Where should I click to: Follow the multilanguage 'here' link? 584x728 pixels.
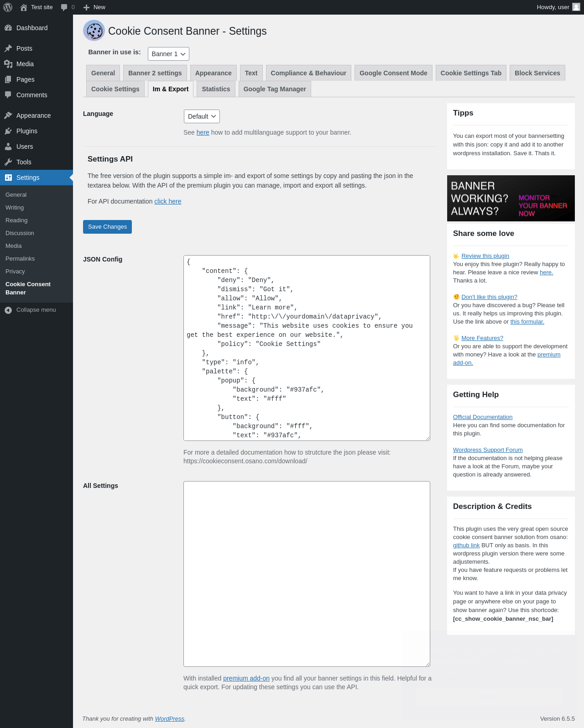point(203,132)
